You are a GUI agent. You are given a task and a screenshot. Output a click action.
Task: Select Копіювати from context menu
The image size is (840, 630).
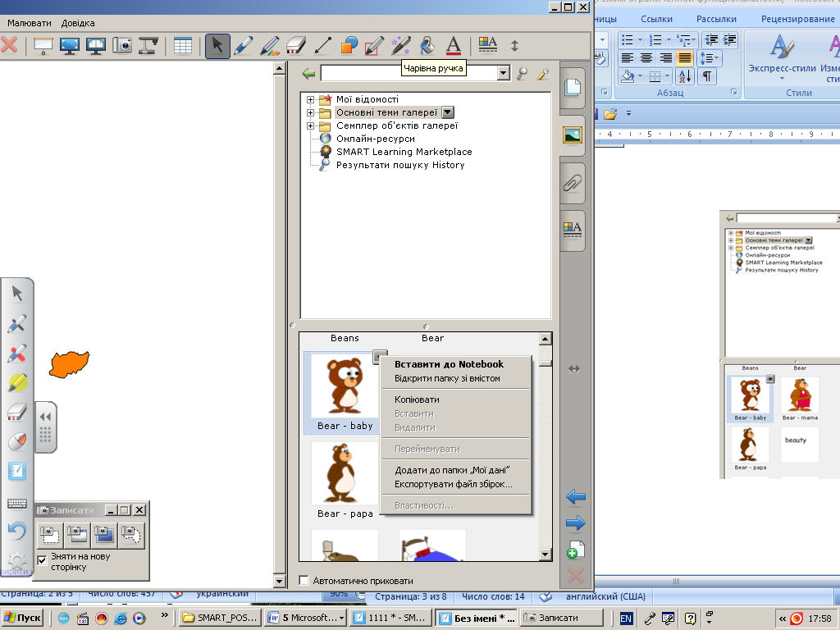[x=417, y=399]
